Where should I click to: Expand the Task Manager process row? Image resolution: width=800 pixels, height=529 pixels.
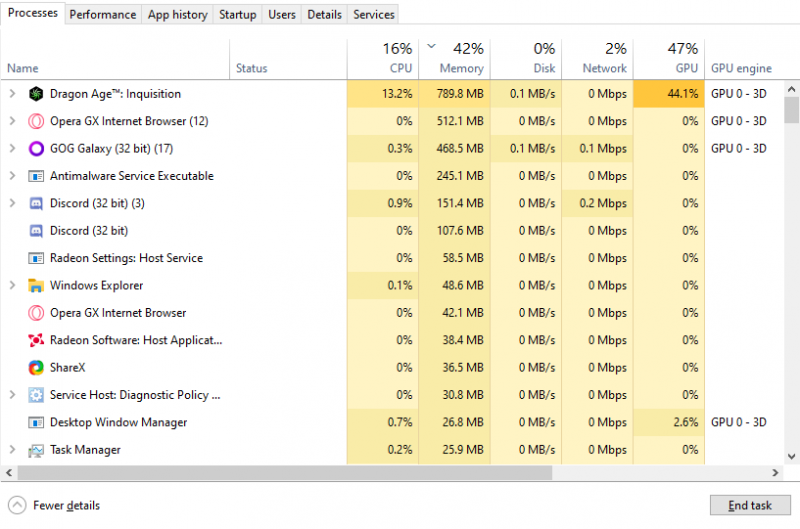click(x=12, y=450)
